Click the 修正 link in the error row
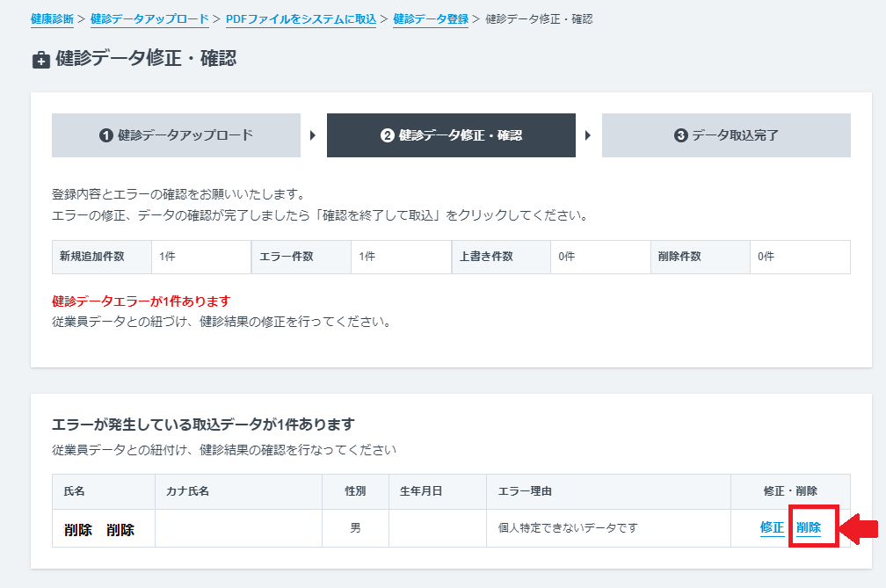 point(772,528)
